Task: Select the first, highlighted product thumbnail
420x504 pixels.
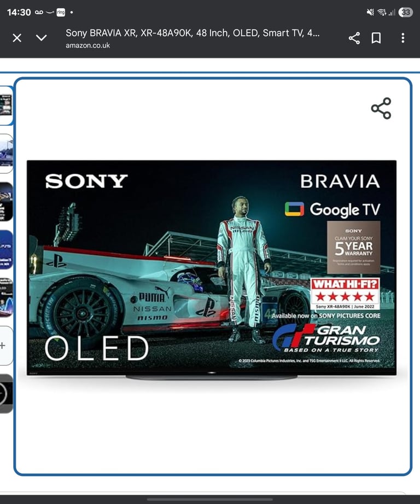Action: click(6, 106)
